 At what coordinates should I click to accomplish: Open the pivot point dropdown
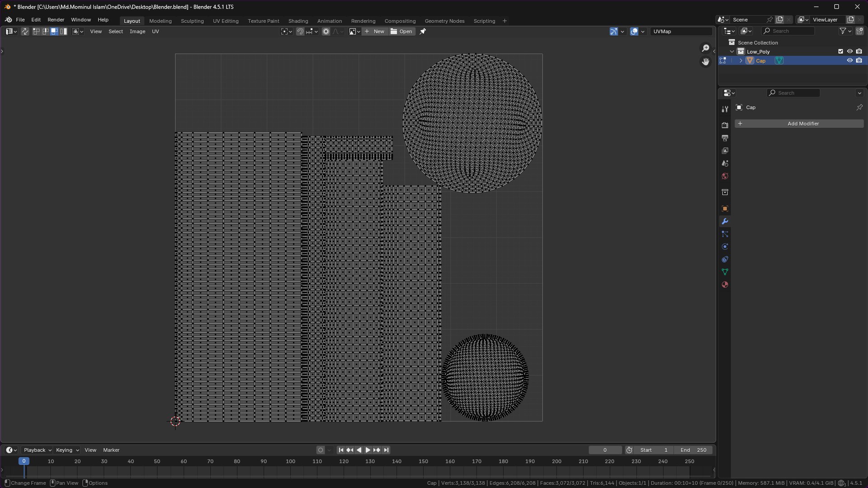286,32
